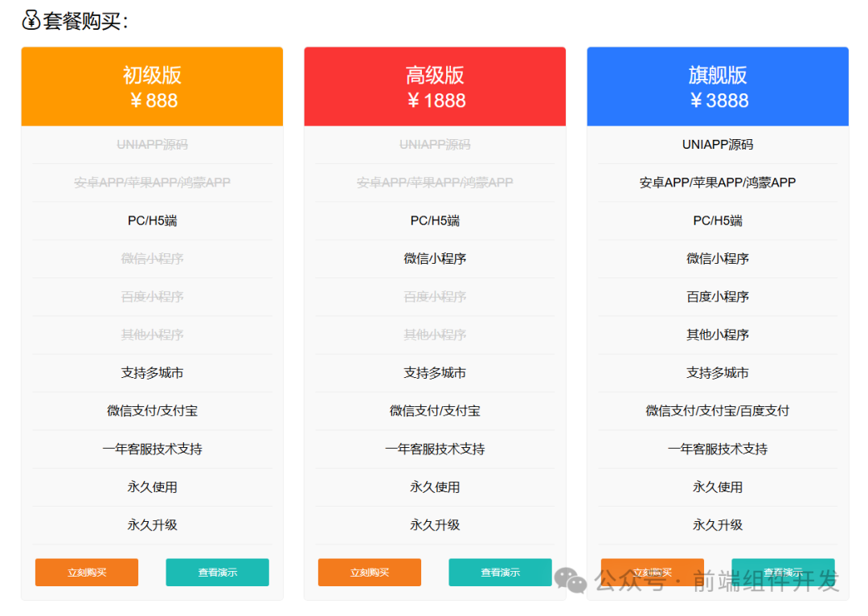Click 一年客服技术支持 row under 高级版

[435, 449]
